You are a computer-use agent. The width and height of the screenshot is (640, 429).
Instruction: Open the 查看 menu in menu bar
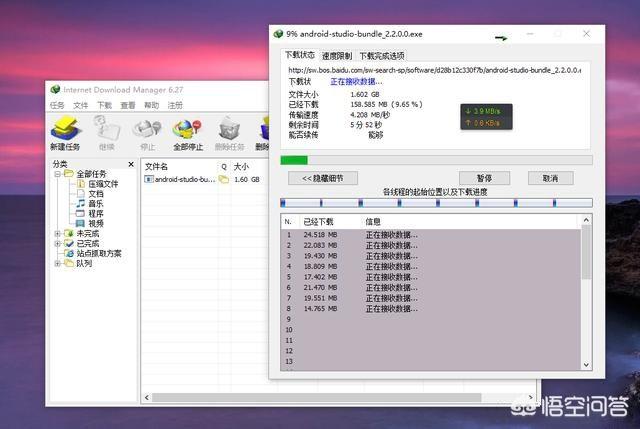(x=128, y=105)
